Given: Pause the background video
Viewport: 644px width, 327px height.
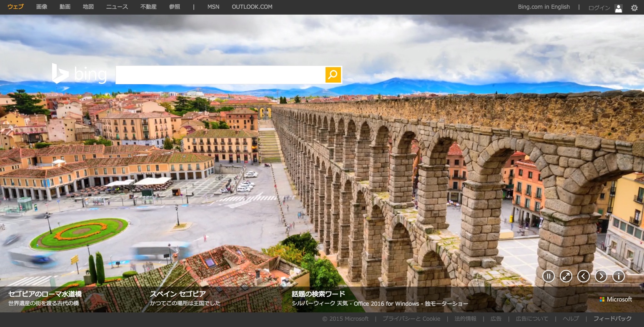Looking at the screenshot, I should [x=548, y=276].
